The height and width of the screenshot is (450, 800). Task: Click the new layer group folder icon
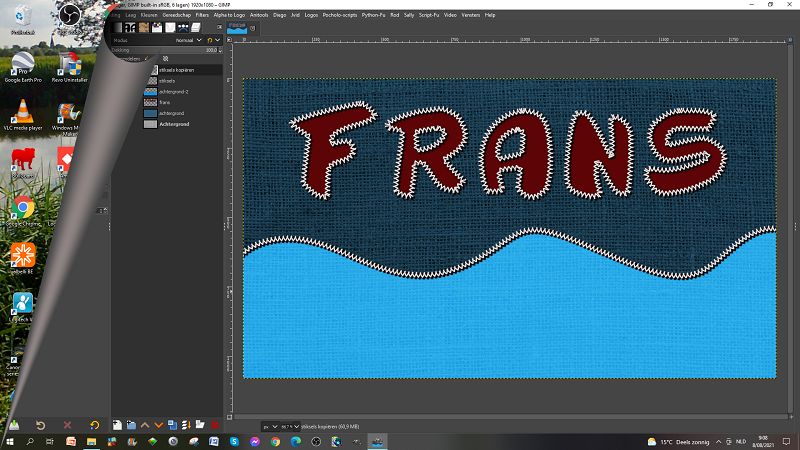click(130, 425)
